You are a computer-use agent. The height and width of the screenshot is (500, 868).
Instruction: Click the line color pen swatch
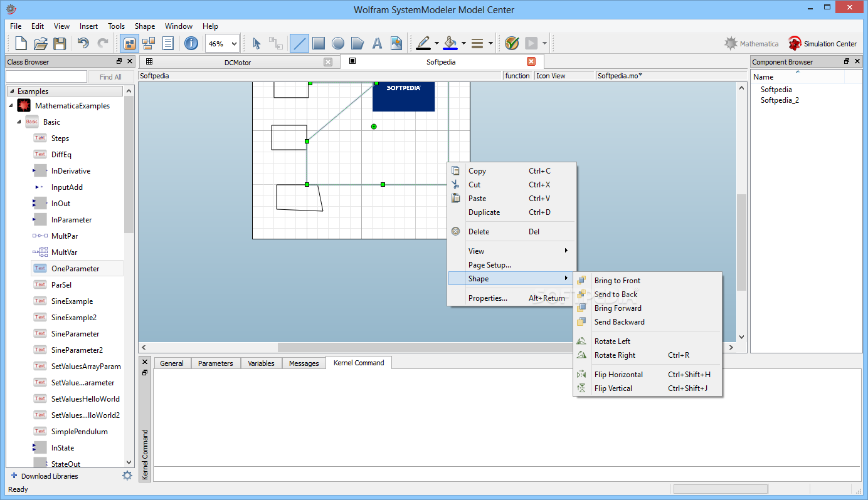(x=423, y=43)
